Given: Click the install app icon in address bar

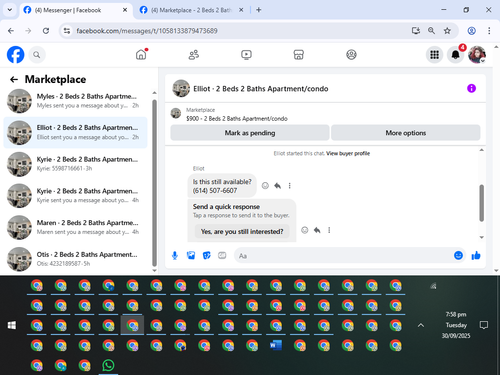Looking at the screenshot, I should click(415, 31).
